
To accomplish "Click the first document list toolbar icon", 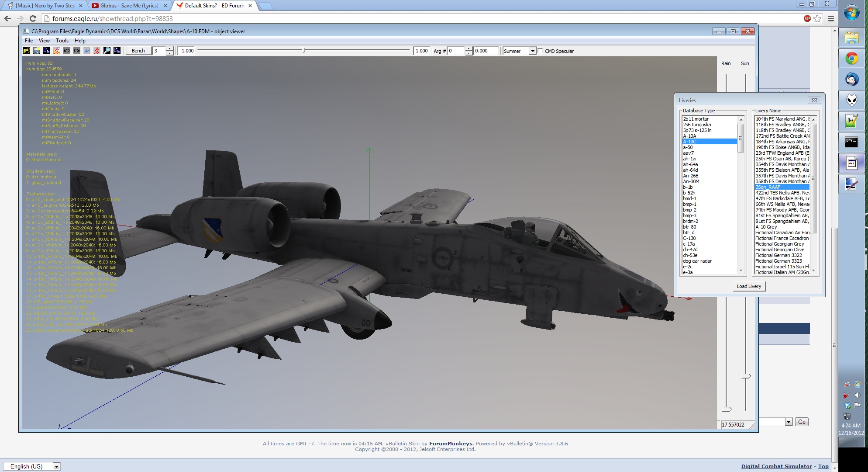I will (x=47, y=51).
